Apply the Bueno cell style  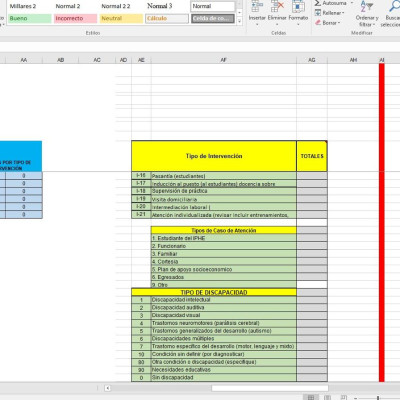(30, 18)
